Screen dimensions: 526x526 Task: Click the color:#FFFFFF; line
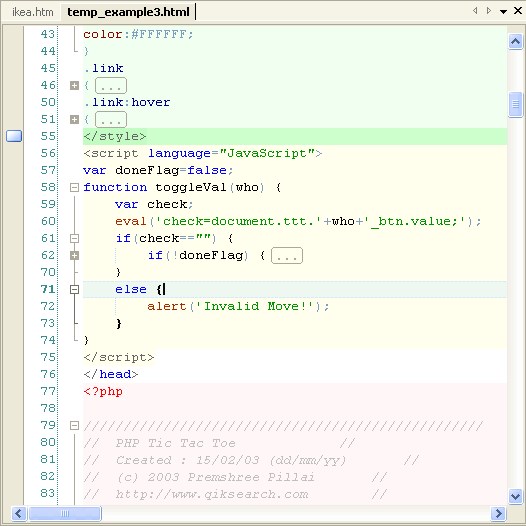pos(138,34)
